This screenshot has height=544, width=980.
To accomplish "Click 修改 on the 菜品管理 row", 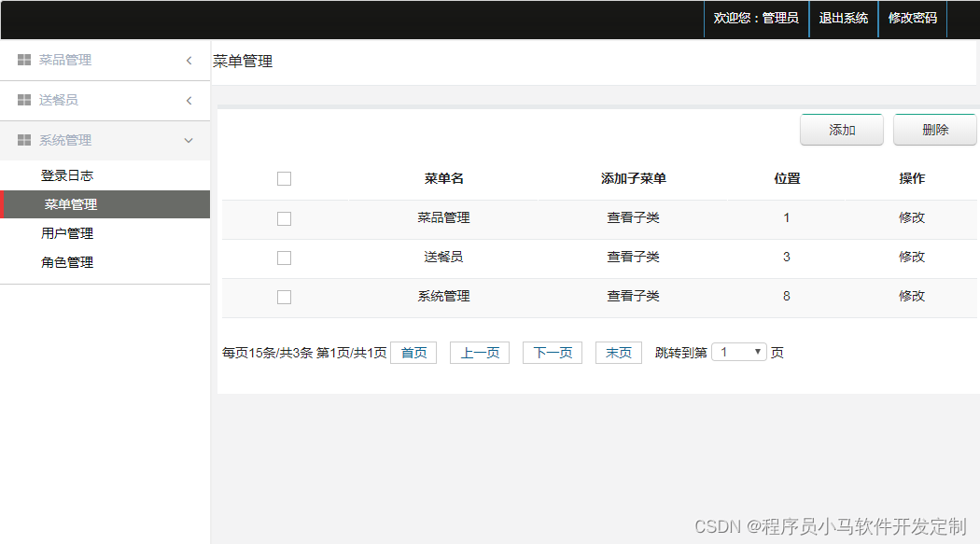I will point(911,218).
